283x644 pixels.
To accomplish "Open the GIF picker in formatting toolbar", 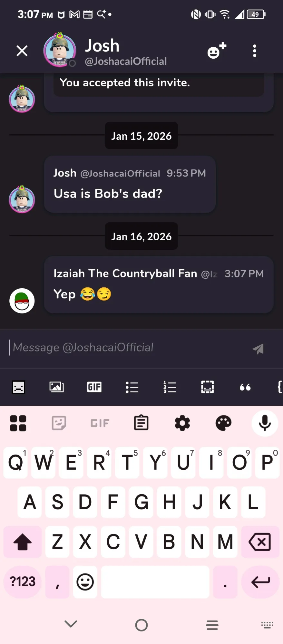I will [94, 387].
